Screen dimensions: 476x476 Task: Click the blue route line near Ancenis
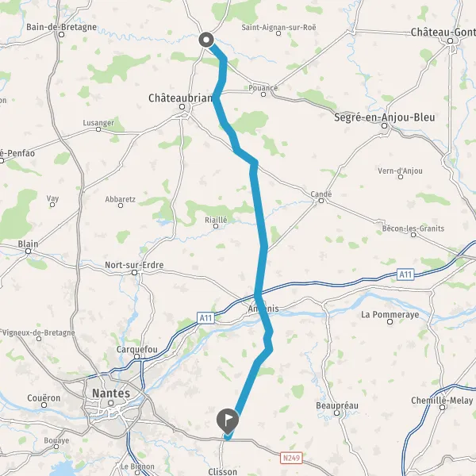click(262, 308)
